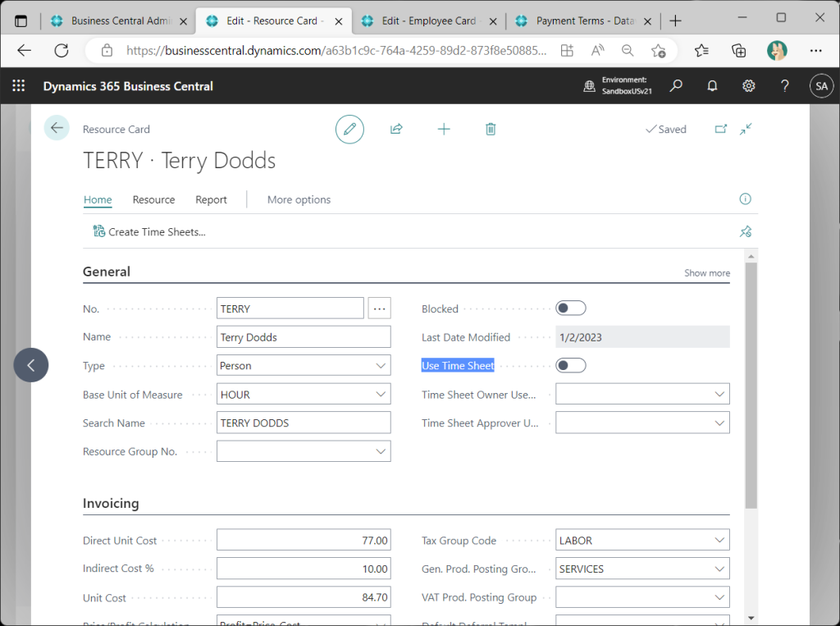The width and height of the screenshot is (840, 626).
Task: Click the scrollbar down arrow
Action: point(751,618)
